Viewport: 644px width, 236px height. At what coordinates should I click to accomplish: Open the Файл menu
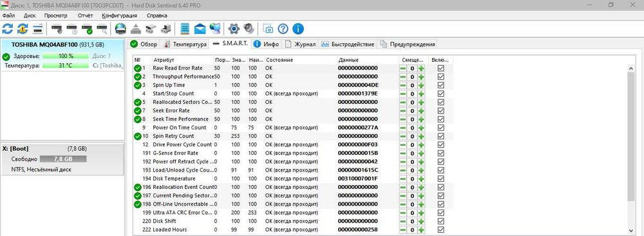(8, 15)
